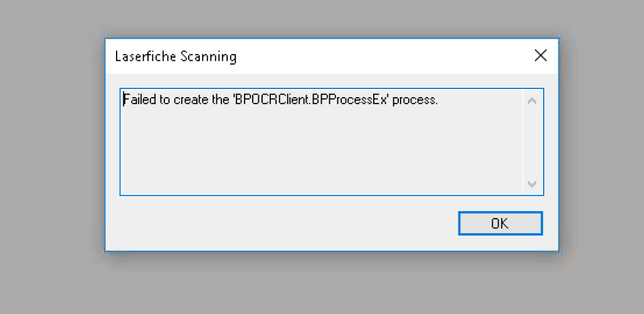
Task: Click the word 'Scanning' in the title
Action: click(x=208, y=56)
